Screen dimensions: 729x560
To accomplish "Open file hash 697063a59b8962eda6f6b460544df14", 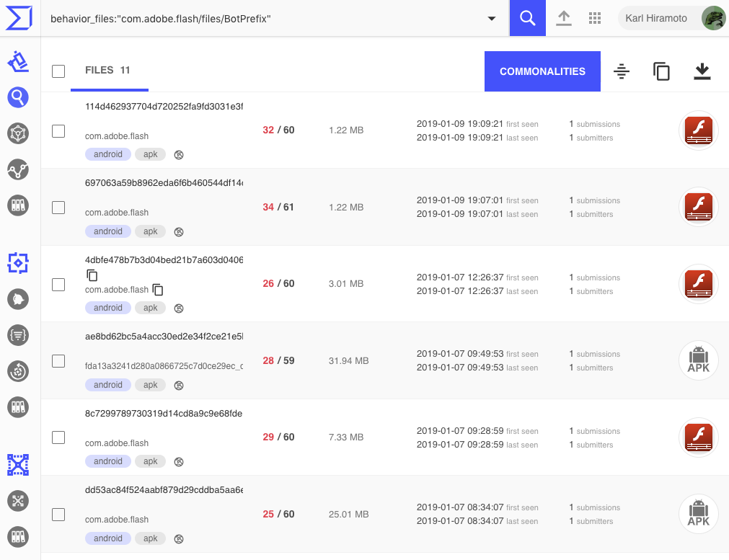I will [x=164, y=183].
